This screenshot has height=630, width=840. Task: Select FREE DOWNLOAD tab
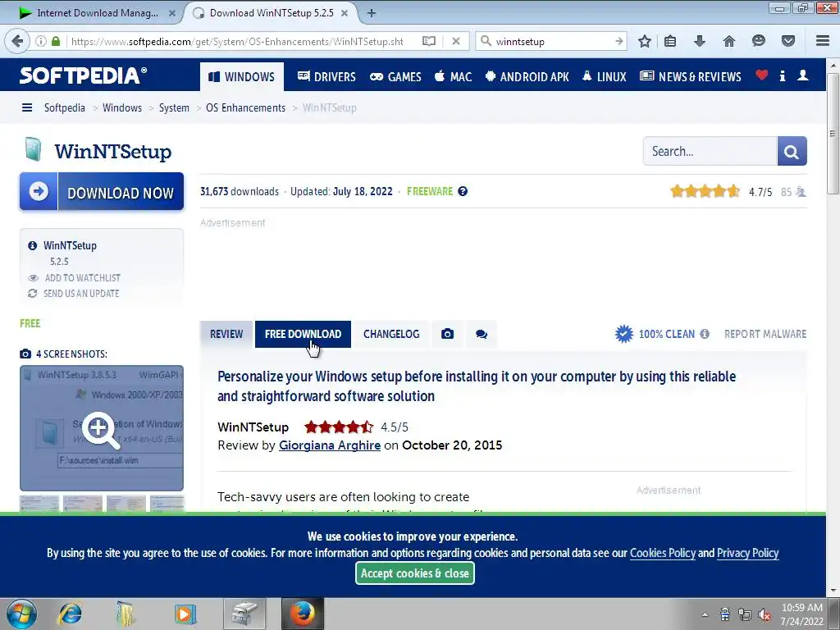(x=303, y=335)
